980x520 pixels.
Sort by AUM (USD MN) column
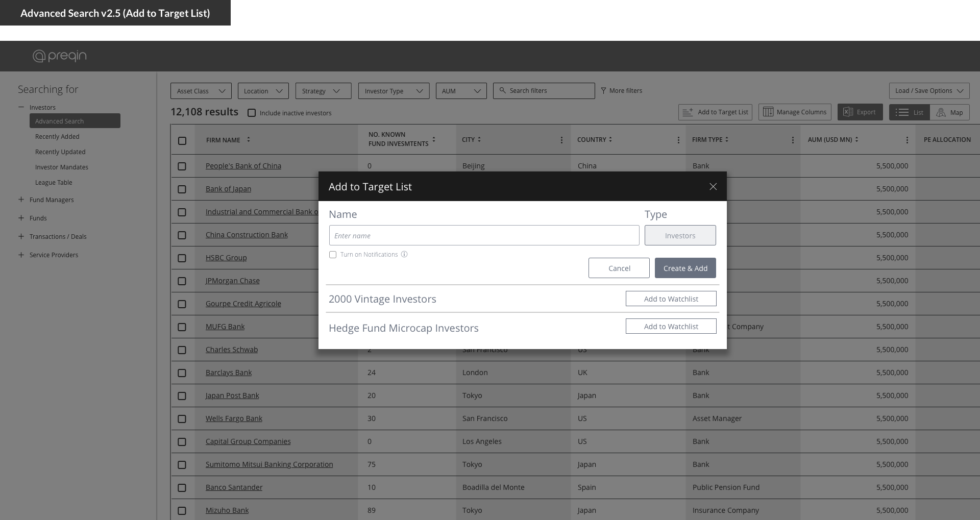[856, 139]
